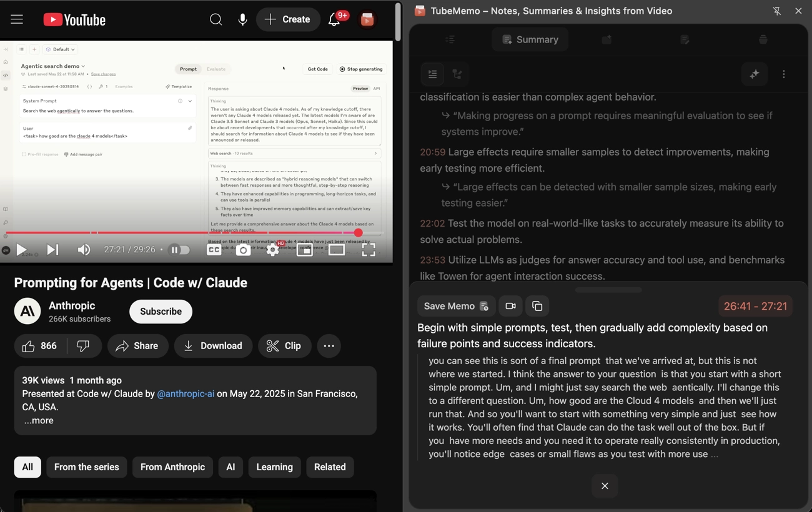Open @anthropic-ai link in description
Viewport: 812px width, 512px height.
coord(186,394)
